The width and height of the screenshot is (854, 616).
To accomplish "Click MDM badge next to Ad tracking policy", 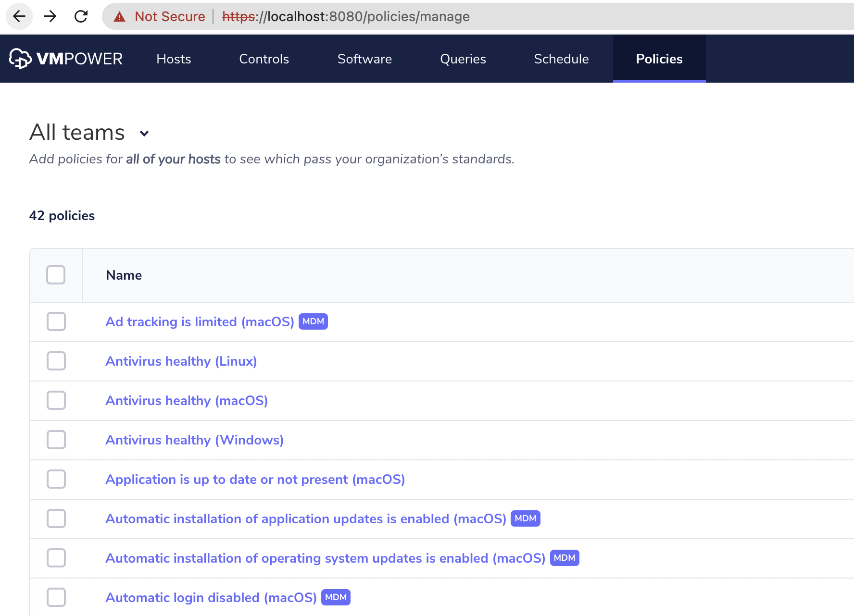I will [x=313, y=321].
